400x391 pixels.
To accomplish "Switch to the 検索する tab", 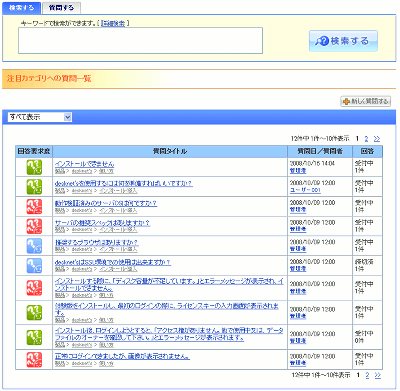I will 21,8.
